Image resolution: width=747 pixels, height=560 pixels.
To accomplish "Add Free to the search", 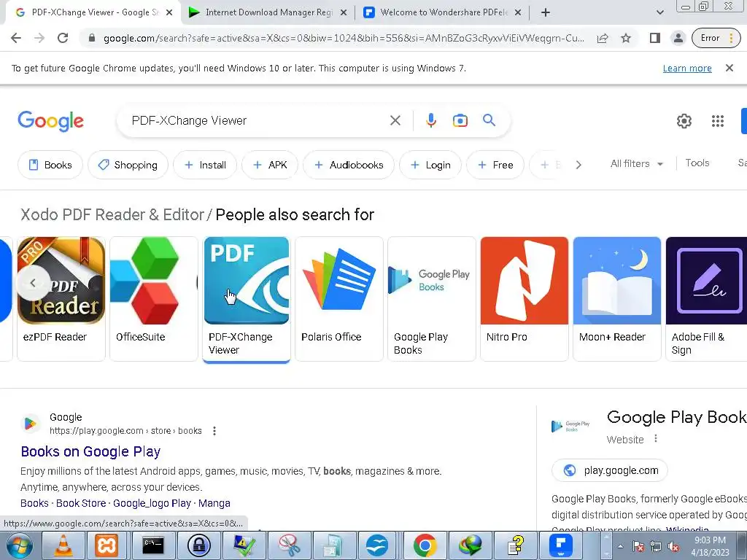I will [x=495, y=165].
